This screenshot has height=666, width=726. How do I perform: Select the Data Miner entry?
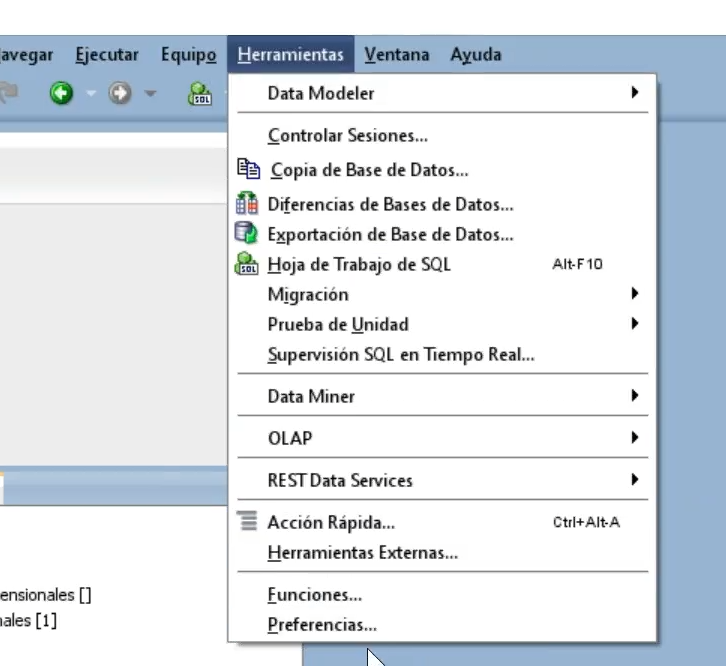(442, 396)
